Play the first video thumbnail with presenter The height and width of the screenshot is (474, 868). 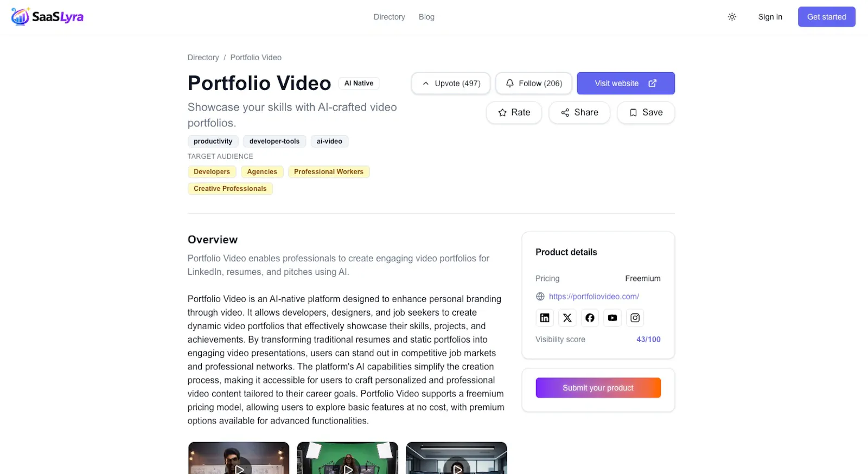coord(239,458)
